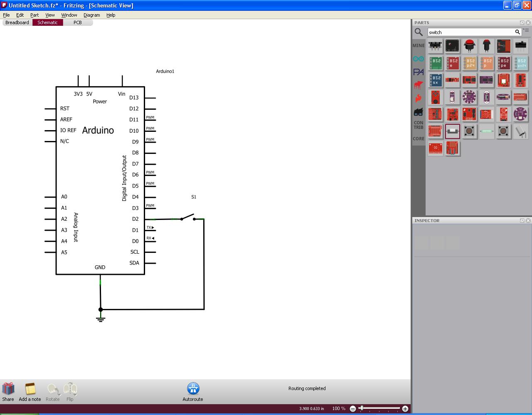Float the Inspector panel window
Image resolution: width=532 pixels, height=415 pixels.
[522, 220]
